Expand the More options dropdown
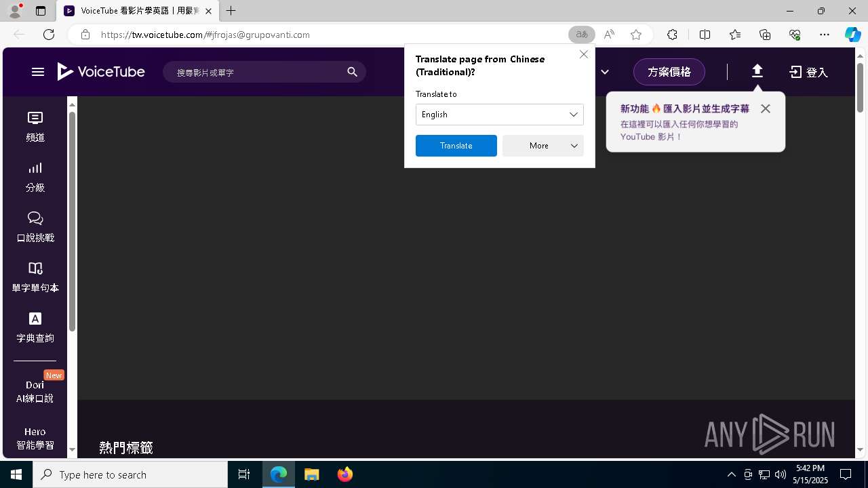 (543, 146)
